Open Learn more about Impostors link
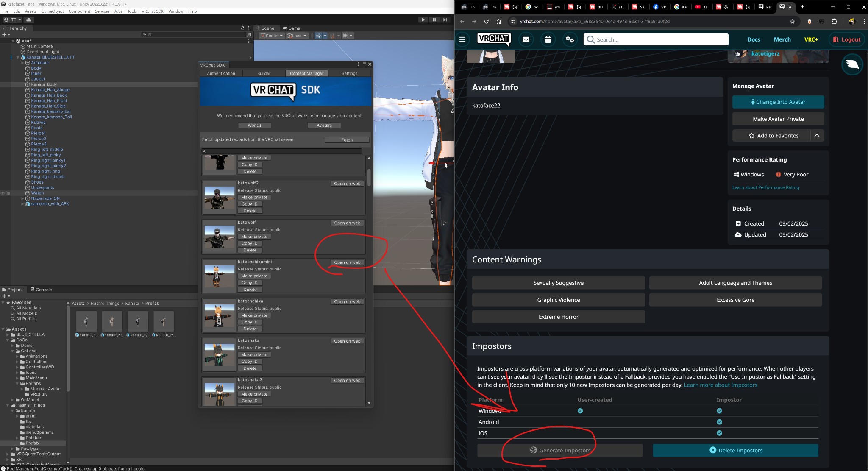The height and width of the screenshot is (471, 868). (721, 385)
